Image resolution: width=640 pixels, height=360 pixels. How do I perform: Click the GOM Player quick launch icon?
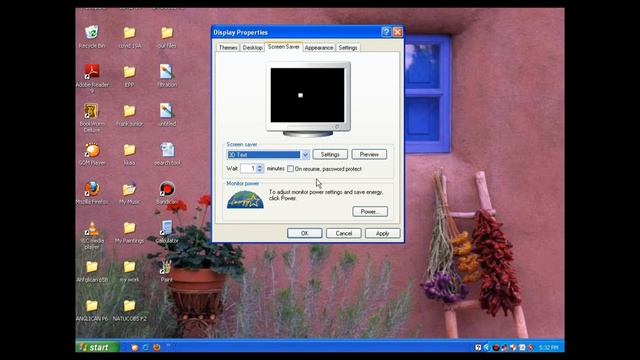click(x=134, y=347)
